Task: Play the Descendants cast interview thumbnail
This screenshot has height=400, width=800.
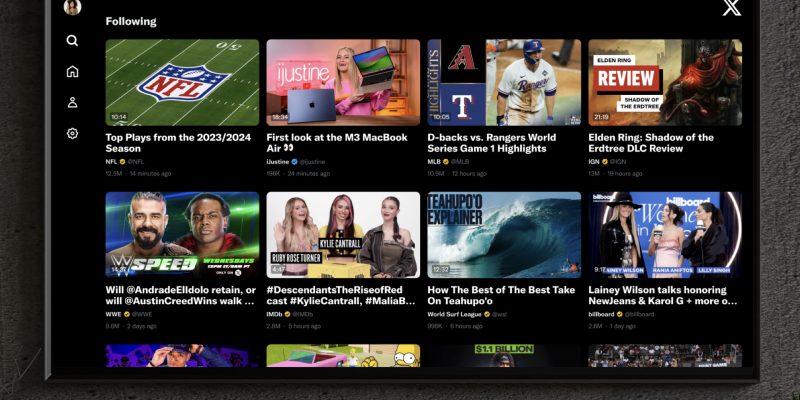Action: tap(343, 235)
